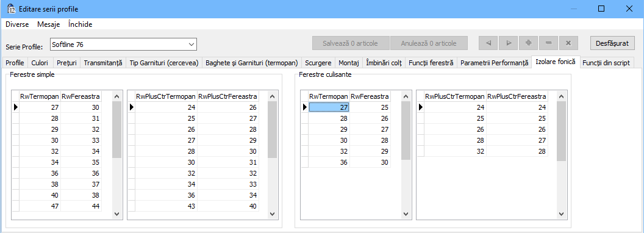Click cell 31 in Ferestre simple RwFereastra
Image resolution: width=644 pixels, height=233 pixels.
(x=80, y=118)
